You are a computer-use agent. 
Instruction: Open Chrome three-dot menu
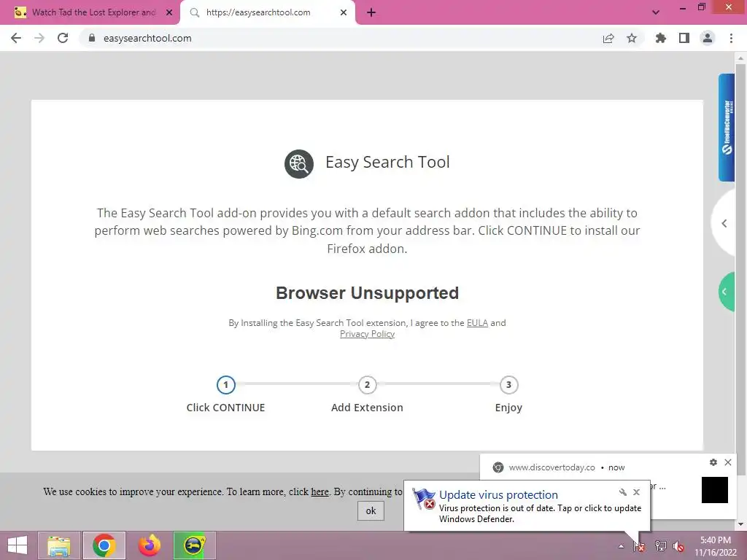(x=731, y=38)
